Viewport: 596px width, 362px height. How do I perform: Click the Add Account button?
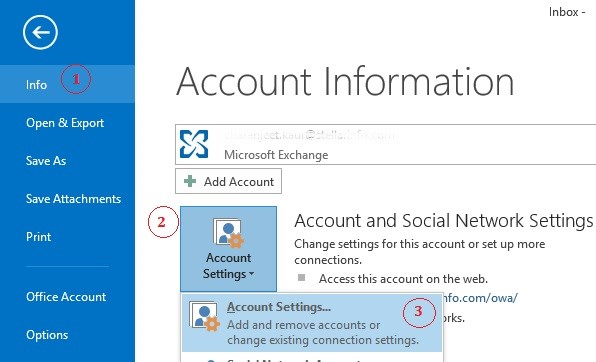tap(228, 181)
